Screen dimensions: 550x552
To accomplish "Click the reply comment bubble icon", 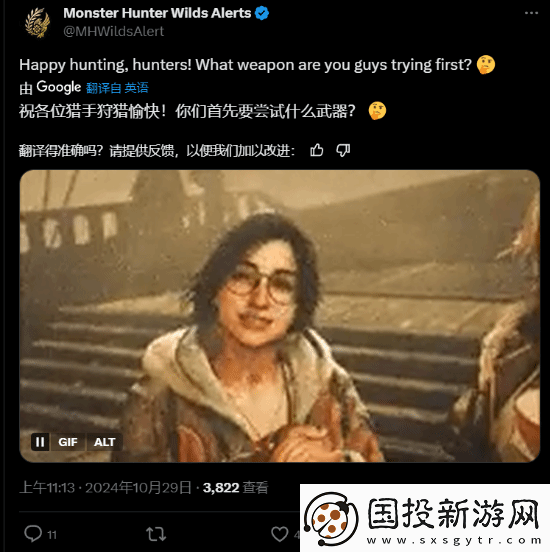I will pos(33,533).
